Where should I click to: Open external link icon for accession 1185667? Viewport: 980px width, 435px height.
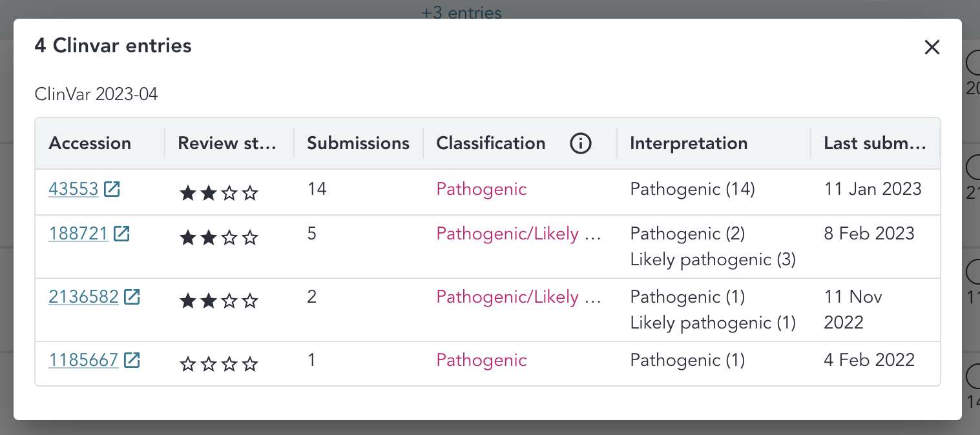click(132, 360)
